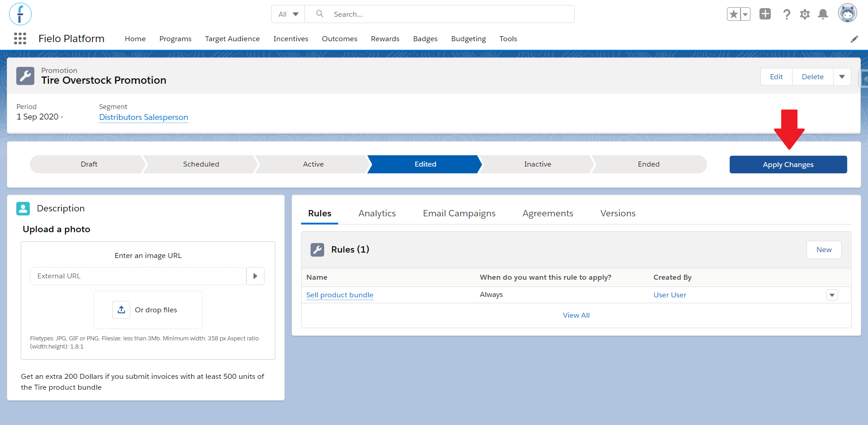Click the Tire Overstock Promotion title
This screenshot has height=425, width=868.
click(x=104, y=80)
